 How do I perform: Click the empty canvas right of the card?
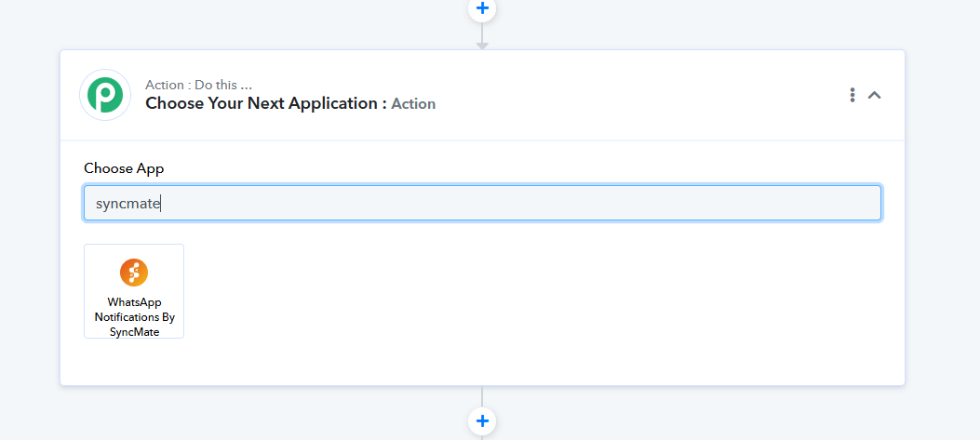pos(942,223)
